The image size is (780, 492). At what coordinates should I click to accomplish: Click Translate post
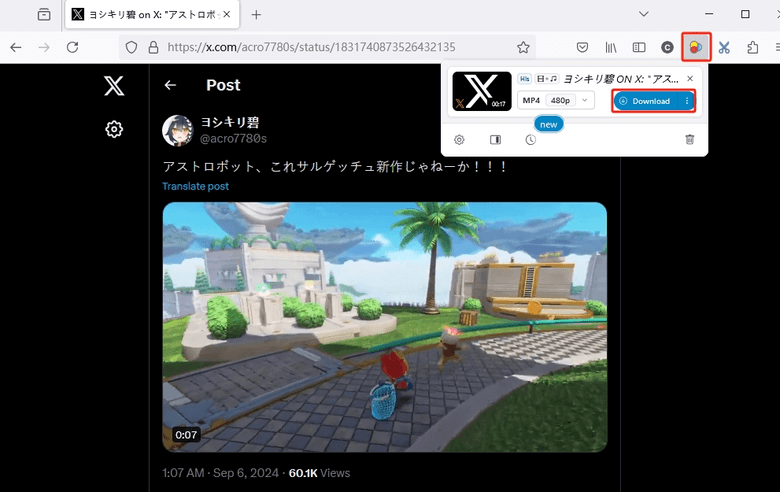click(x=195, y=186)
